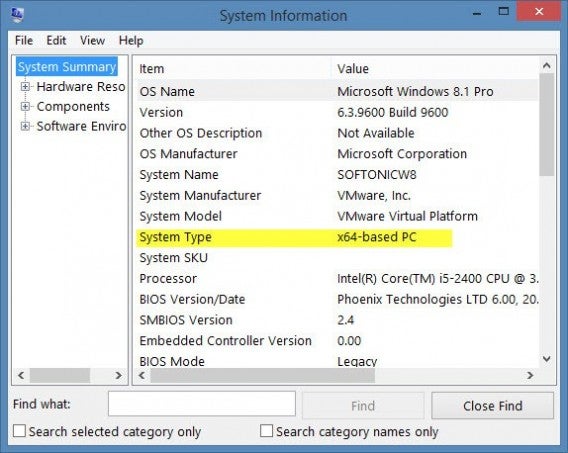This screenshot has width=568, height=453.
Task: Expand the Hardware Resources tree node
Action: 25,87
